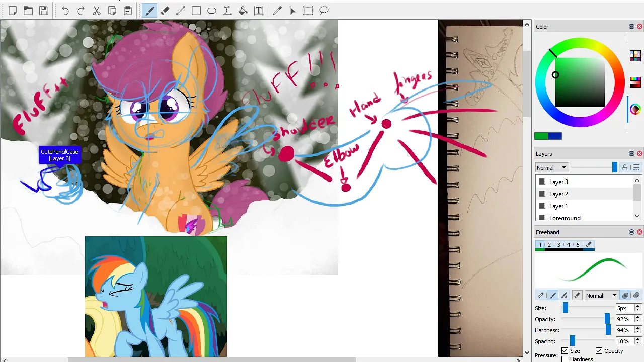
Task: Adjust Spacing value stepper arrows
Action: 638,341
